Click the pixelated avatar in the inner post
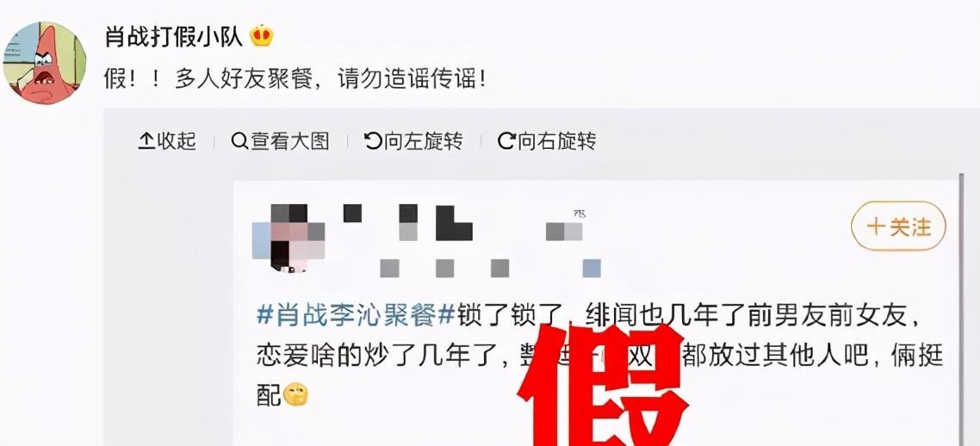The height and width of the screenshot is (446, 980). pyautogui.click(x=288, y=238)
